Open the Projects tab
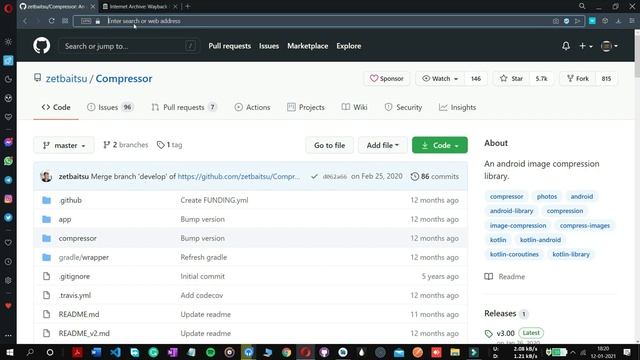The height and width of the screenshot is (360, 640). pos(306,107)
